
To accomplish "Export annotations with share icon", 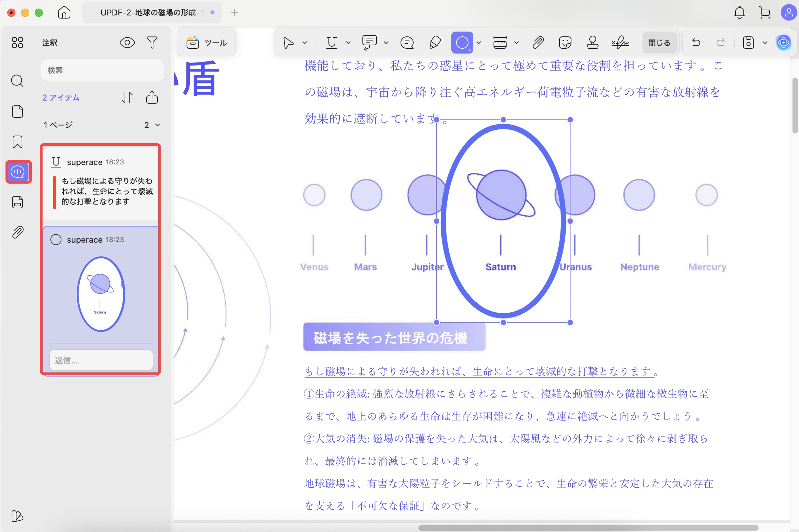I will pos(152,97).
